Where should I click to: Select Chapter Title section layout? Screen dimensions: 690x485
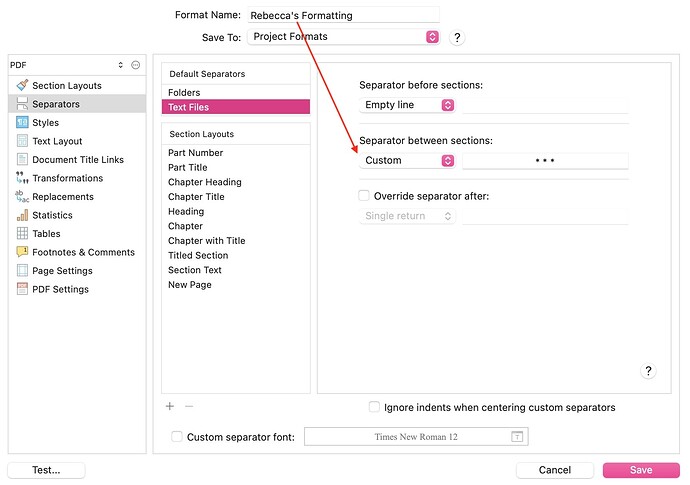[x=236, y=197]
